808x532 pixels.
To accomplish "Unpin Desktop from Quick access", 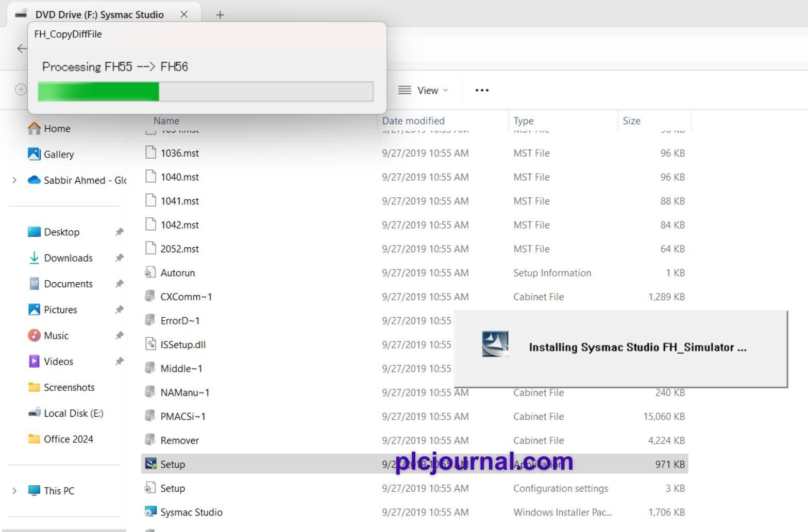I will tap(120, 232).
